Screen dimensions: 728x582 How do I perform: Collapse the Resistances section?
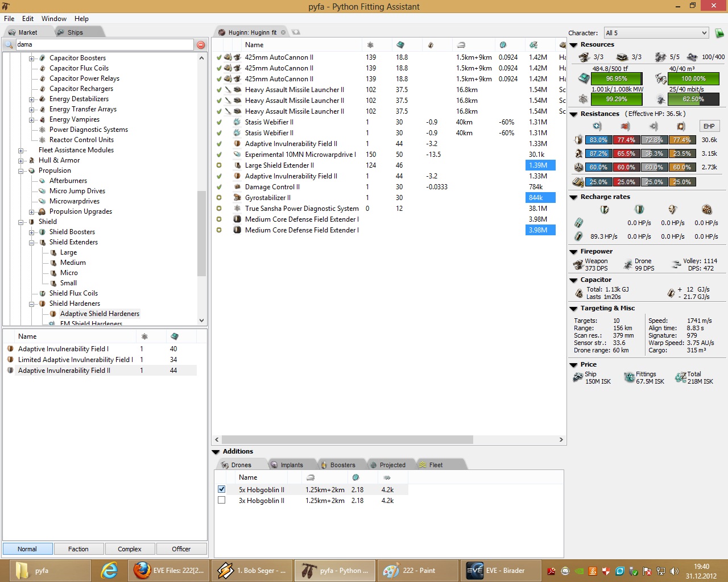(x=573, y=114)
